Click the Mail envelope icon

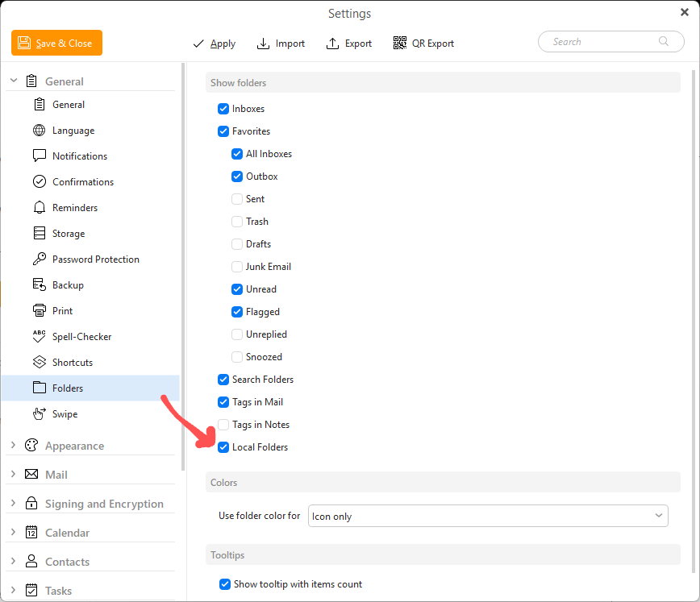pos(31,474)
